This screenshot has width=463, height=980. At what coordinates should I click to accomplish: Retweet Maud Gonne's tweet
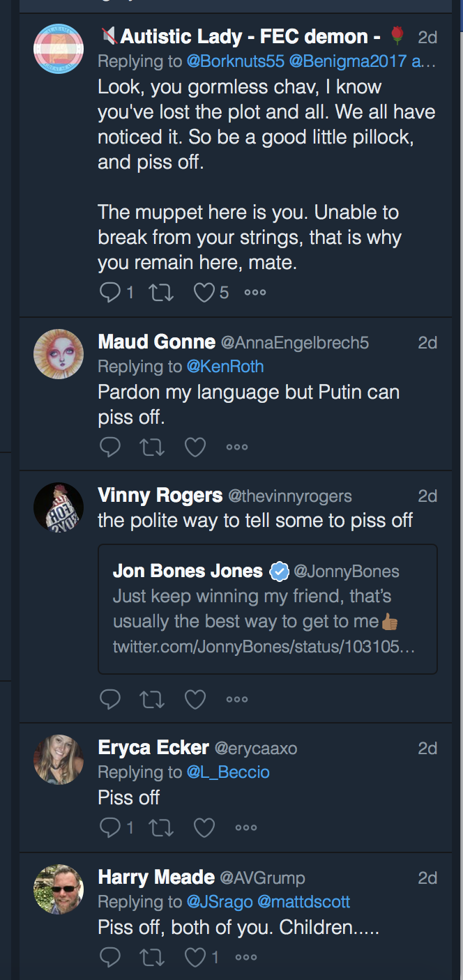(153, 447)
